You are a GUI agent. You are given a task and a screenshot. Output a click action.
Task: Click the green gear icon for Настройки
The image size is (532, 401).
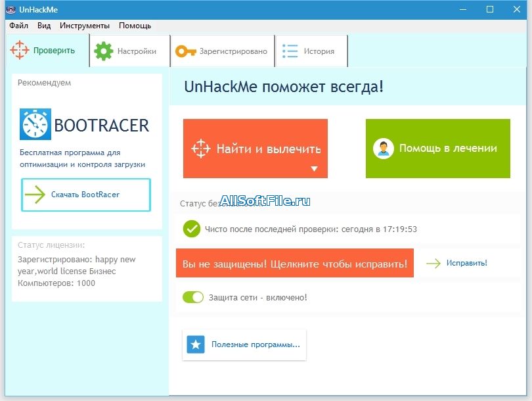click(x=104, y=51)
